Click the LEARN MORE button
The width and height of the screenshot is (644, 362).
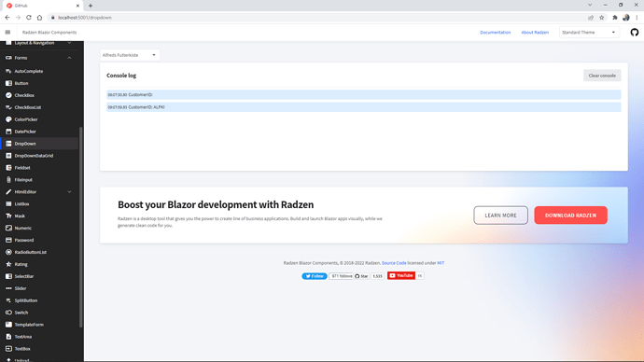point(500,216)
